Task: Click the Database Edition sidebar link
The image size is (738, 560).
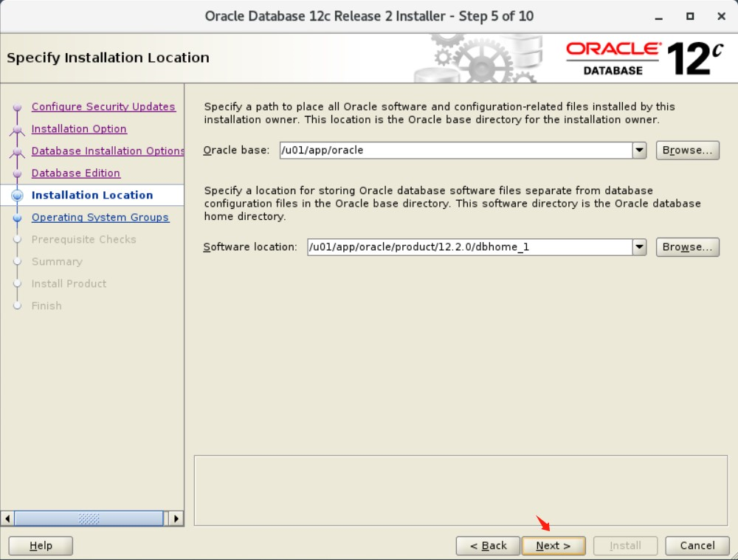Action: (76, 173)
